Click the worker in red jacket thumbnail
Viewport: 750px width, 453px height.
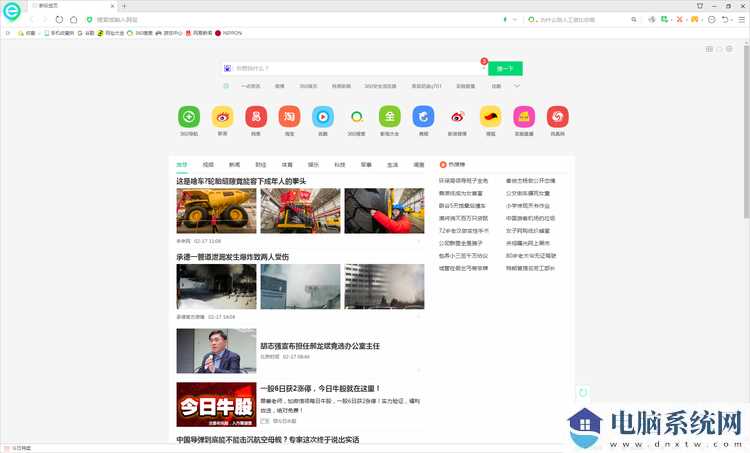(384, 210)
